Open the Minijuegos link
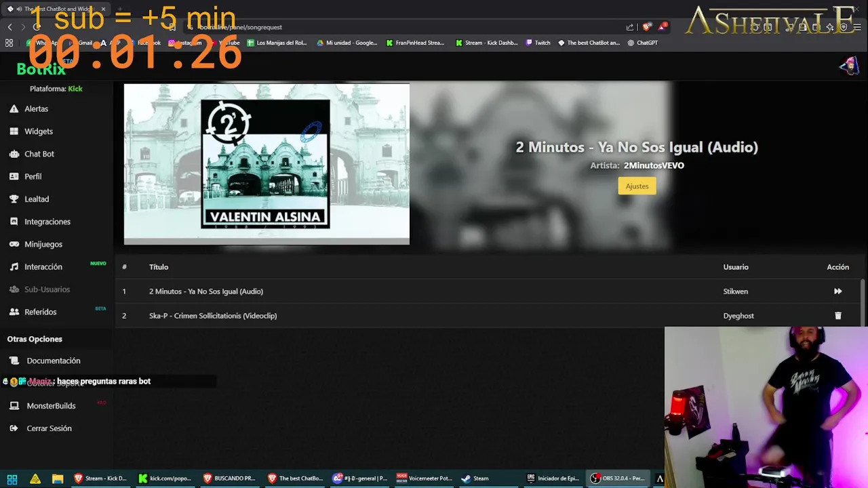Screen dimensions: 868x488 pos(43,244)
